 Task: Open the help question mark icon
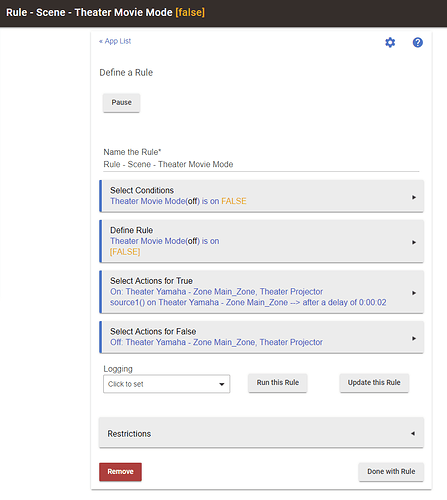418,42
